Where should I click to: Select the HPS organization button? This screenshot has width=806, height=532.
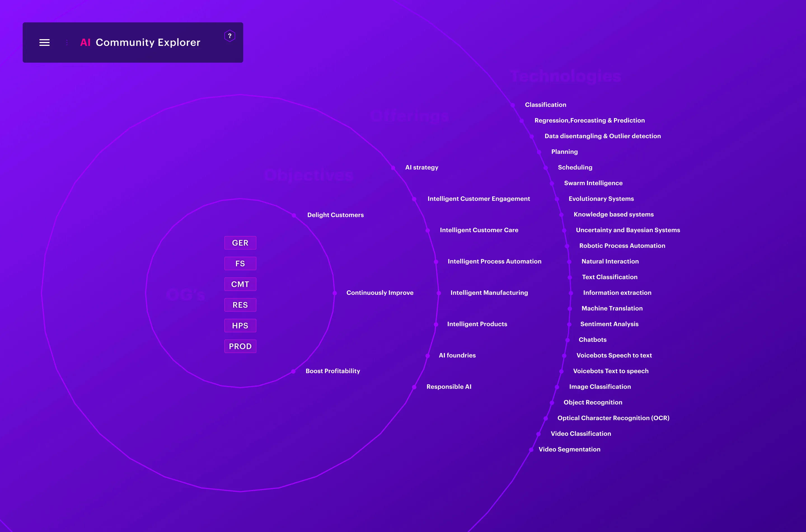240,326
